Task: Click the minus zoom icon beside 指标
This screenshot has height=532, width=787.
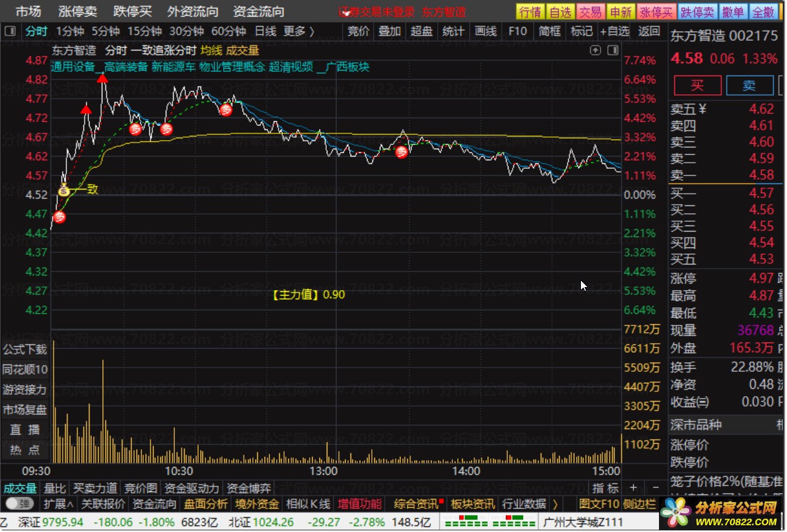Action: tap(655, 488)
